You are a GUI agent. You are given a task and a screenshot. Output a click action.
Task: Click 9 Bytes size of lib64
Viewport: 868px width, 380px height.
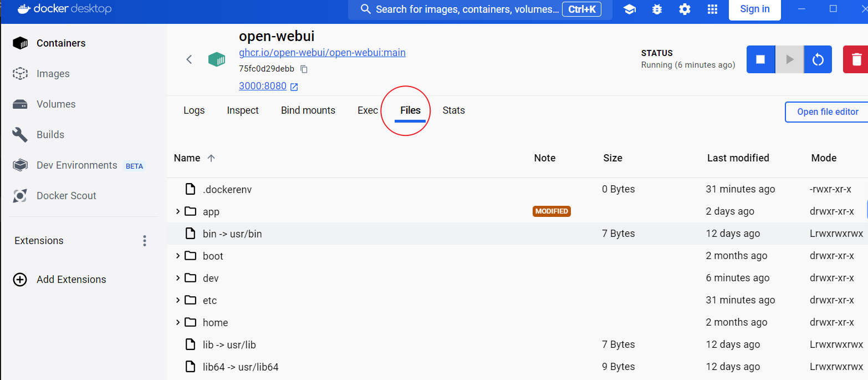click(619, 367)
